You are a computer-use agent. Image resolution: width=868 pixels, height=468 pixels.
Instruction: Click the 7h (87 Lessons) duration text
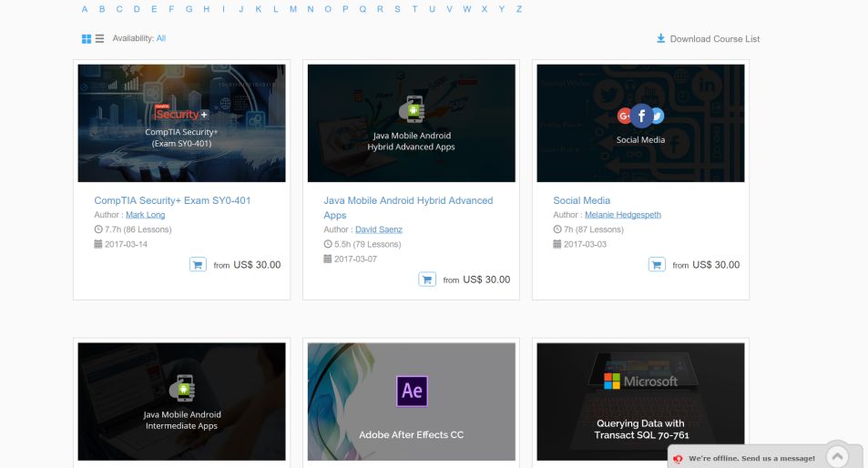coord(594,229)
